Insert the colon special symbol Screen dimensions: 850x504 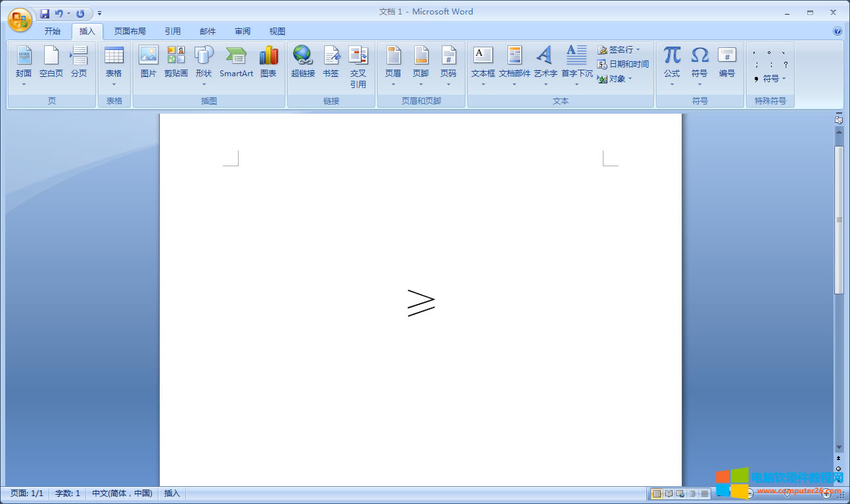click(771, 64)
